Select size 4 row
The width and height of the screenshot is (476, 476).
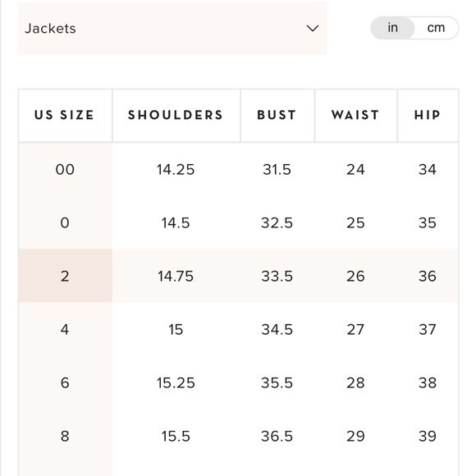tap(238, 329)
